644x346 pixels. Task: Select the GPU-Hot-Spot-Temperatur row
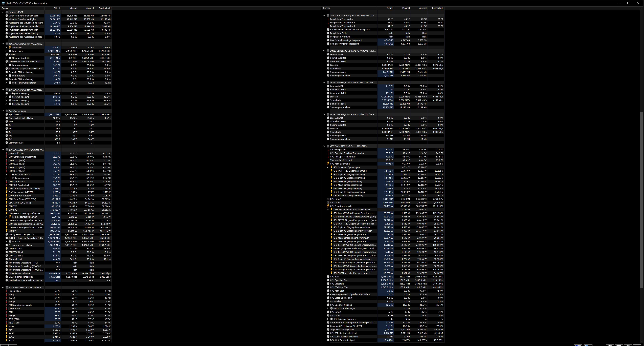click(343, 157)
